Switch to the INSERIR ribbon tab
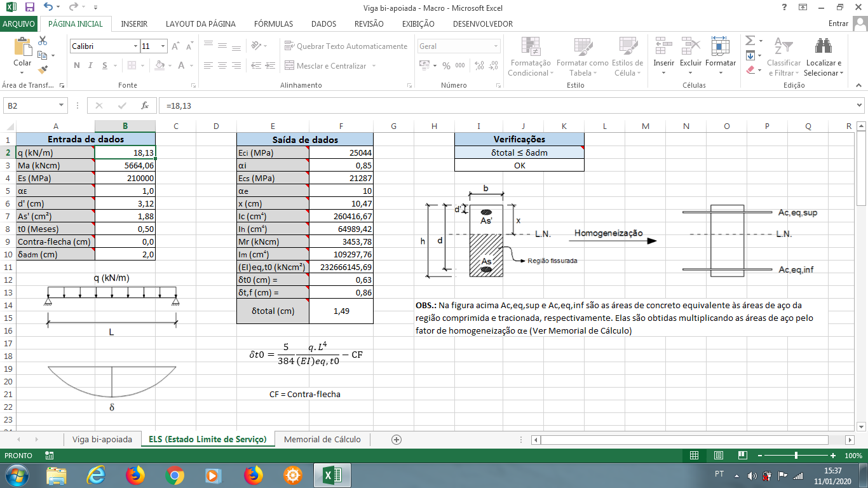The image size is (868, 488). point(134,24)
